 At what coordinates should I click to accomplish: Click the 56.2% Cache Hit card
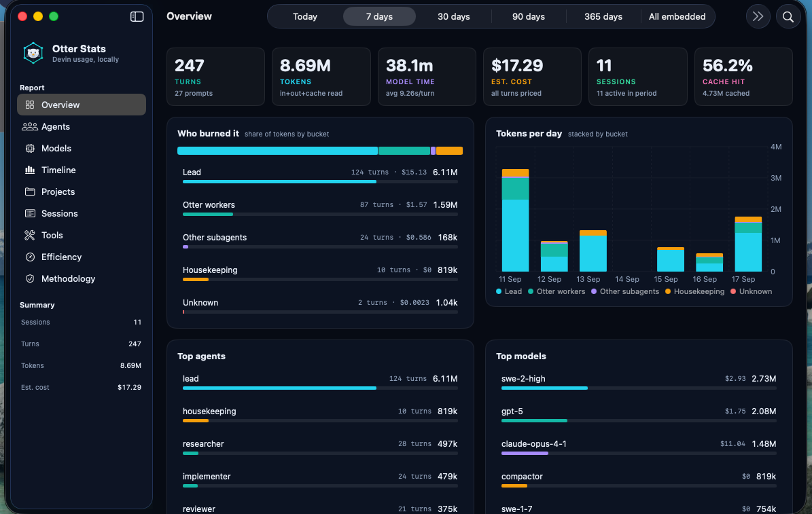coord(743,77)
